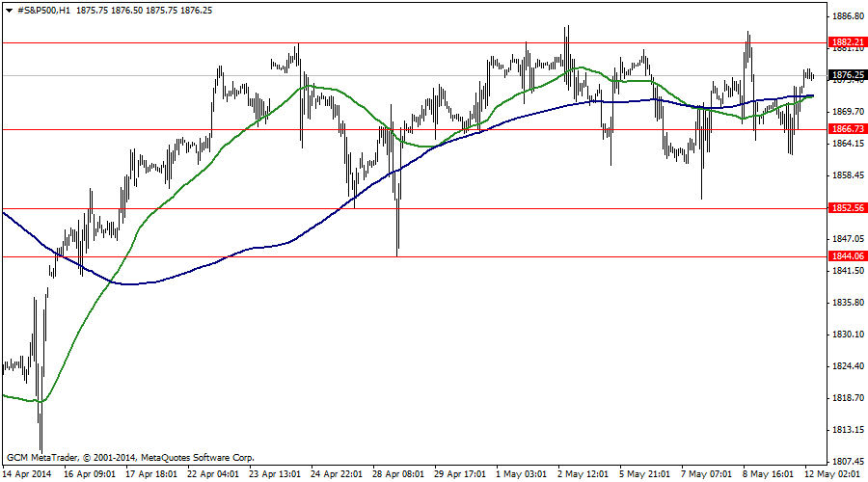Click the 1869.70 price scale value

(x=848, y=112)
